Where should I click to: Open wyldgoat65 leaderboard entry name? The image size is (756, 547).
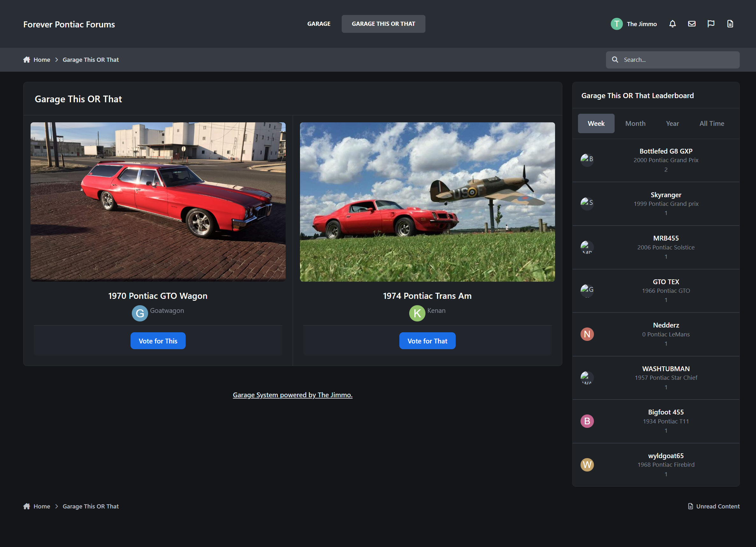point(666,456)
